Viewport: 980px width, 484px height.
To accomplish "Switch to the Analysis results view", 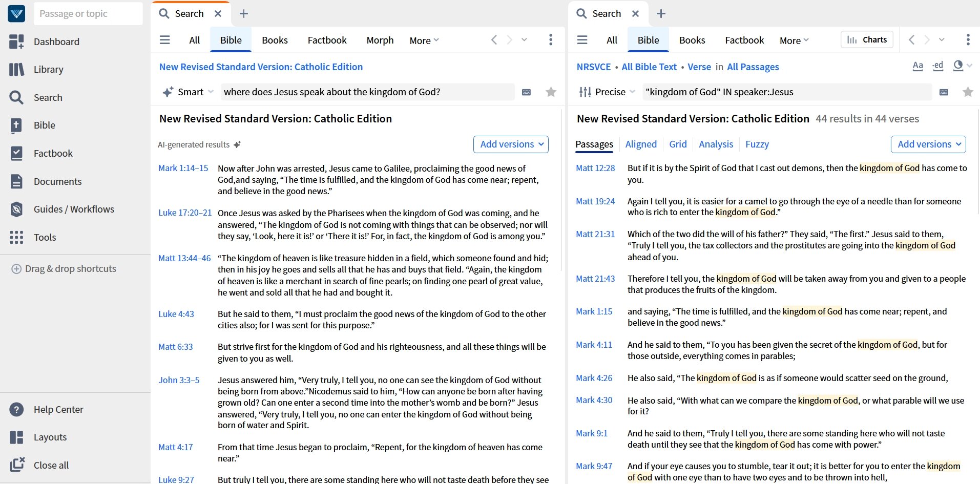I will [x=716, y=144].
